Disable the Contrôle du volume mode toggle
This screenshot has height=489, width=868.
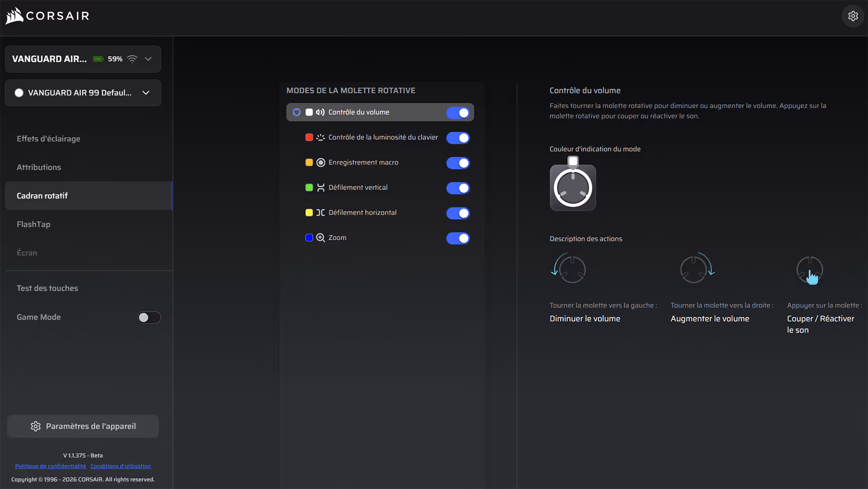click(x=458, y=113)
